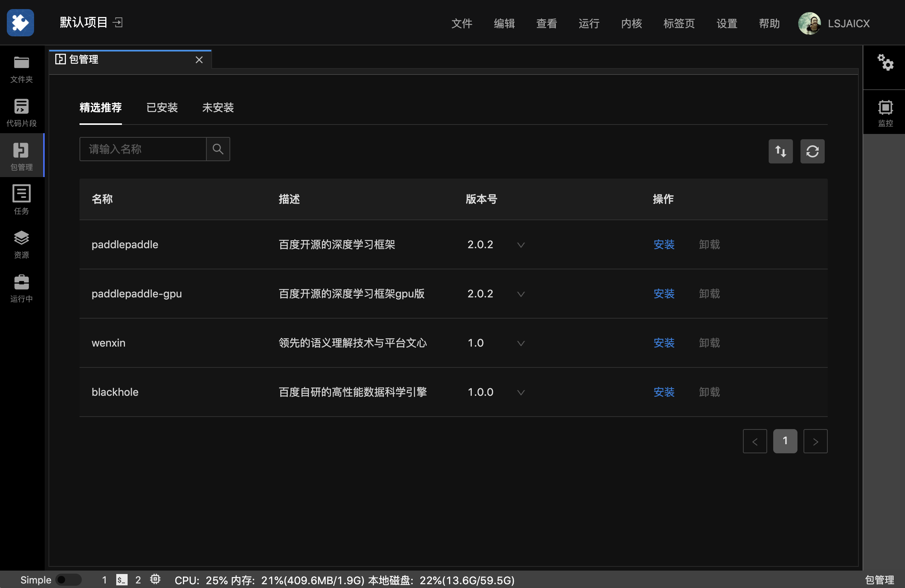Screen dimensions: 905x588
Task: Open the 设置 menu
Action: 727,23
